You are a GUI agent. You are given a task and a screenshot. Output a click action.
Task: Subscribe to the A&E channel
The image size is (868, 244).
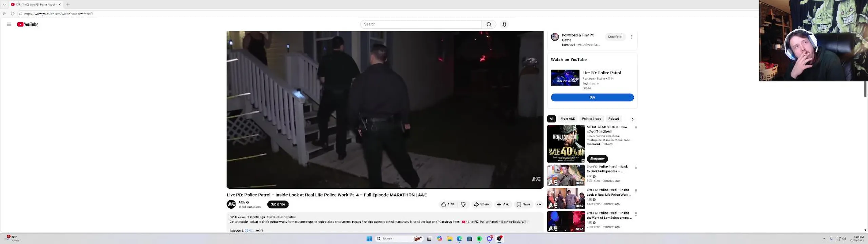(278, 204)
